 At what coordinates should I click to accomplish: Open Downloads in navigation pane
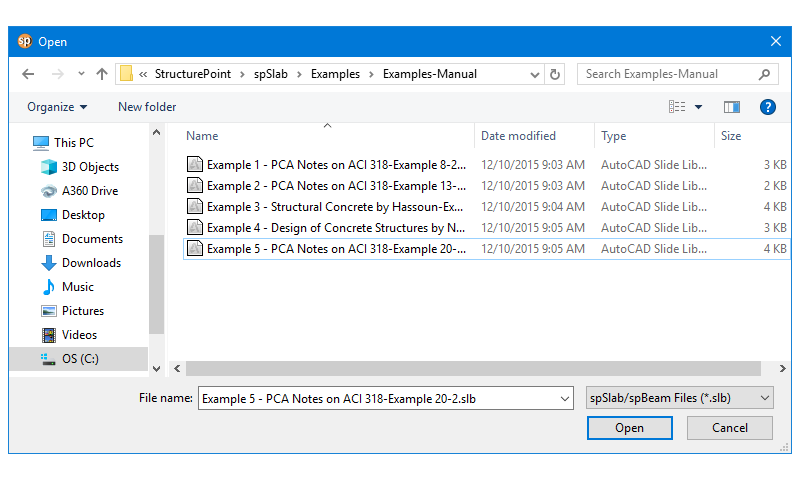(x=81, y=263)
